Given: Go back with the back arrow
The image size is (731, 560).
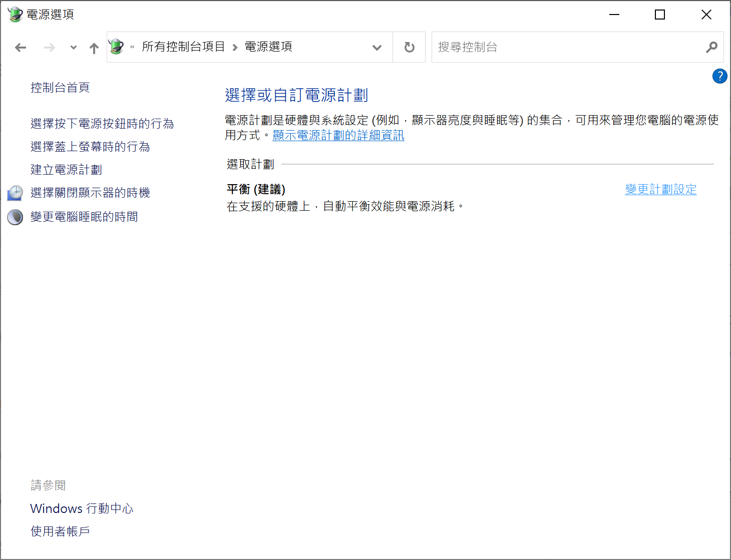Looking at the screenshot, I should point(21,48).
